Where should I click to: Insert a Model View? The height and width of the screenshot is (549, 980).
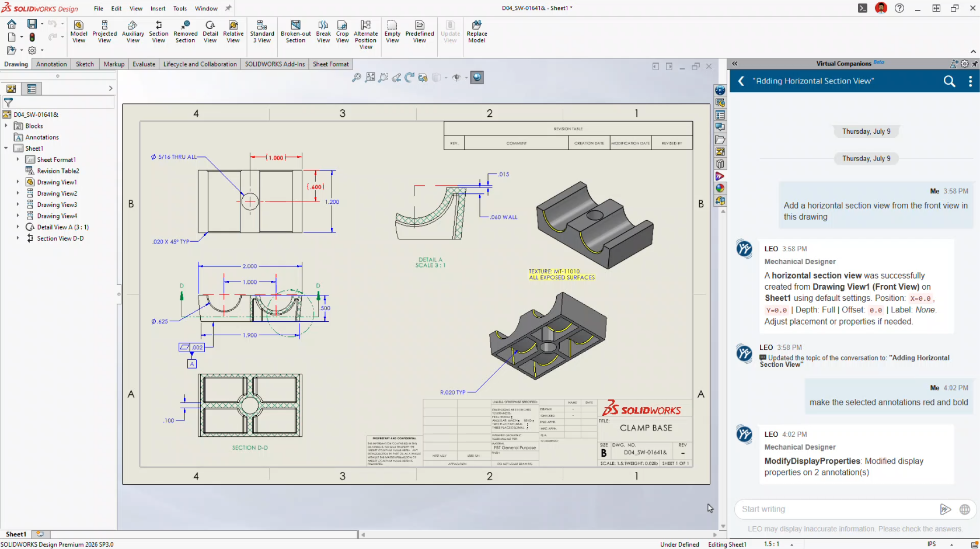tap(79, 32)
